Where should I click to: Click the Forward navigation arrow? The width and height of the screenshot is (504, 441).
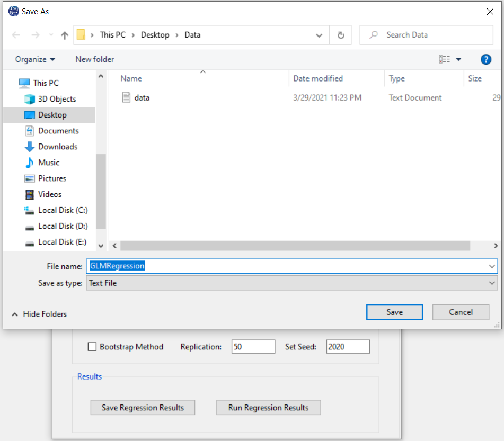[x=36, y=35]
